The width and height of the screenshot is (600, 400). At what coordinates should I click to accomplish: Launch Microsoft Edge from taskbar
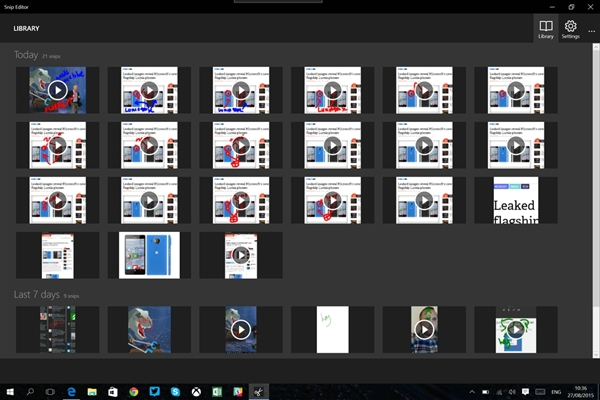click(x=71, y=391)
